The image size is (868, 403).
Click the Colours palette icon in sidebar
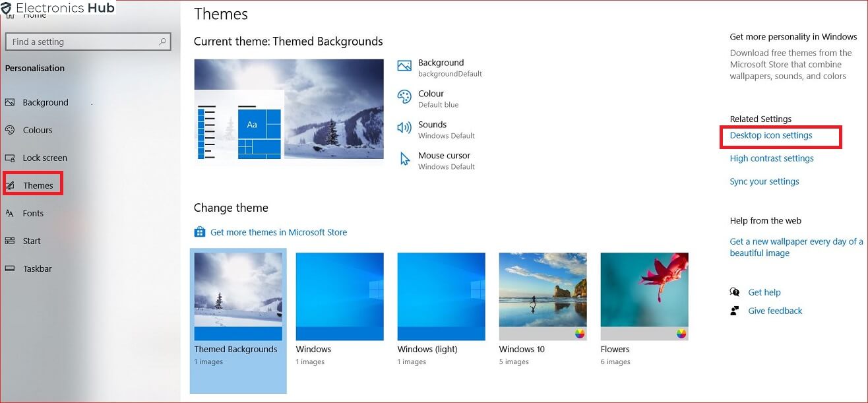[x=12, y=130]
